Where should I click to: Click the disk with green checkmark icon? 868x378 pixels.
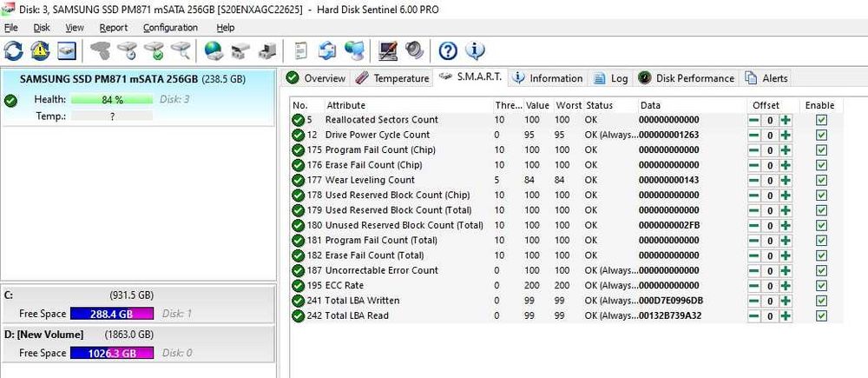pos(154,51)
